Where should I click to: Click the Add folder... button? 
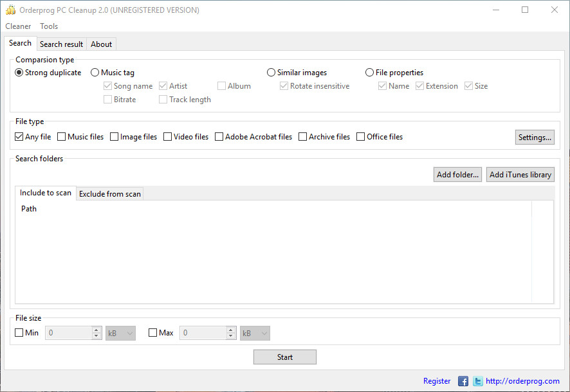pyautogui.click(x=457, y=175)
